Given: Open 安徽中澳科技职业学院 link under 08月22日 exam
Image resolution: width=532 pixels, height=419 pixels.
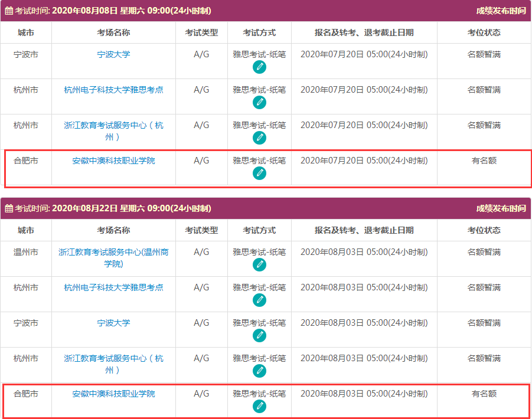Looking at the screenshot, I should [x=113, y=394].
